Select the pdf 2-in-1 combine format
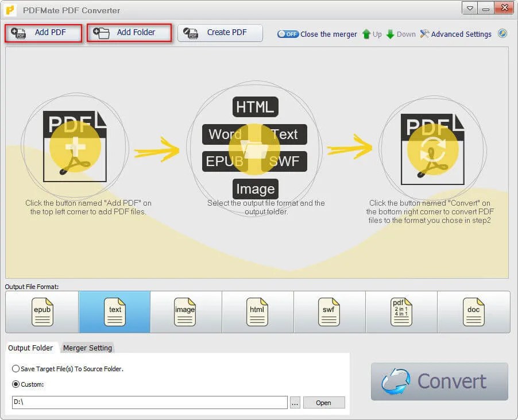The height and width of the screenshot is (420, 518). coord(401,312)
